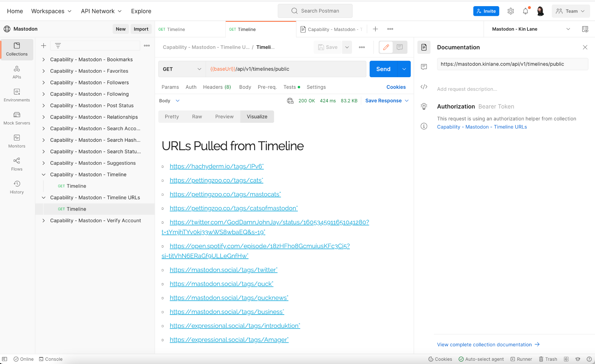595x364 pixels.
Task: Open the History sidebar panel
Action: click(x=17, y=187)
